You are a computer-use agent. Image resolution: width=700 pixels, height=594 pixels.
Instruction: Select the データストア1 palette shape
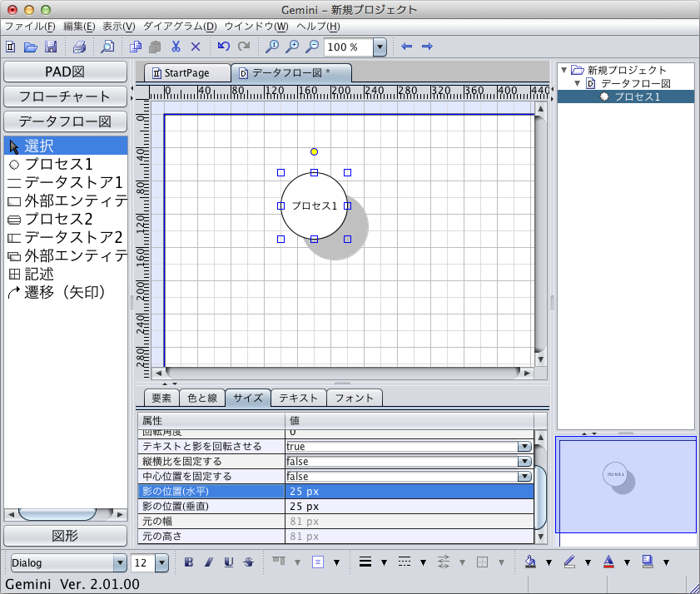pos(65,182)
